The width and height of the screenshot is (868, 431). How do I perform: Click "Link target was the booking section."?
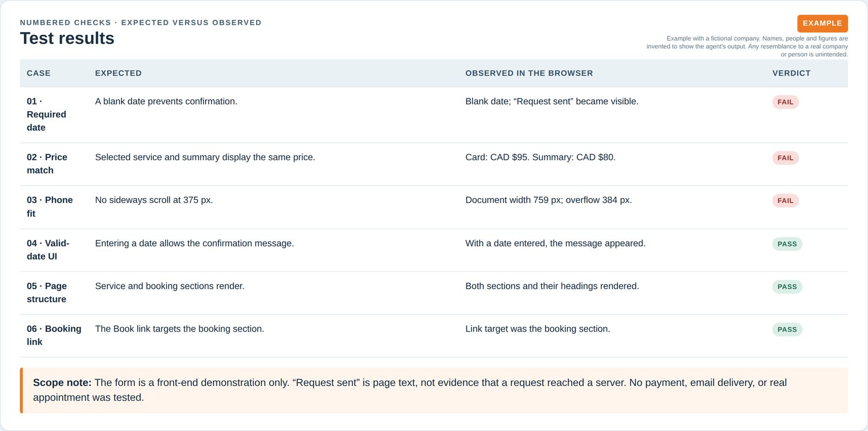click(538, 329)
